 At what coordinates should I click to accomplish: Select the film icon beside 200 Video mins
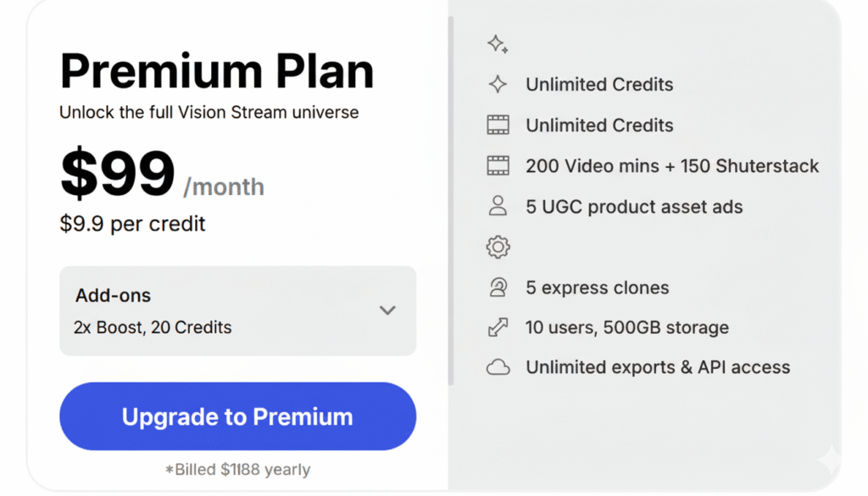(498, 165)
